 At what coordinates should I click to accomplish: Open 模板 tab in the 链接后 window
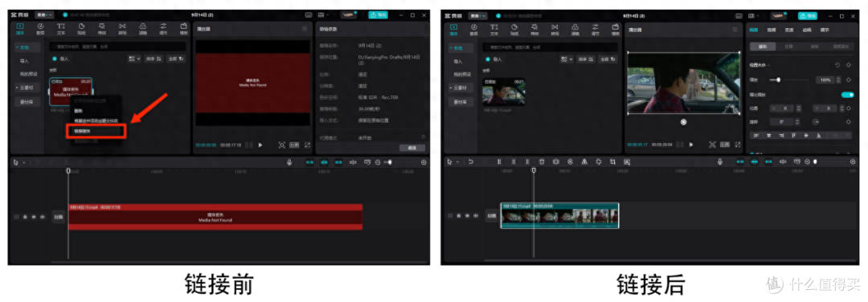[x=616, y=29]
